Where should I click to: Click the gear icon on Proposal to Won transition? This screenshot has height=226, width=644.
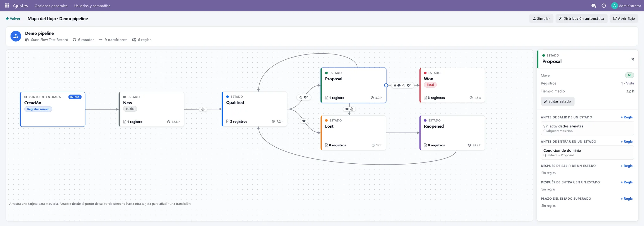[x=408, y=85]
